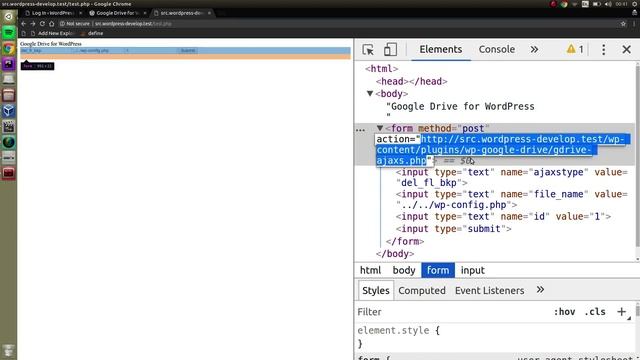Open the home page via home icon
The height and width of the screenshot is (360, 640).
[x=52, y=24]
